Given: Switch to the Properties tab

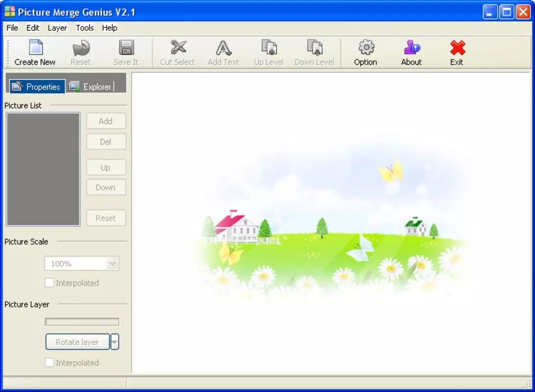Looking at the screenshot, I should (37, 87).
